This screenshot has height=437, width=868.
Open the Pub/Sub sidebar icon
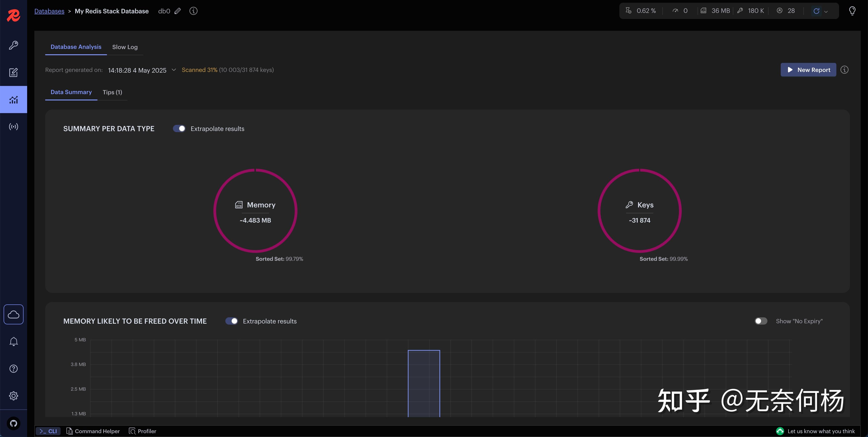(x=14, y=127)
